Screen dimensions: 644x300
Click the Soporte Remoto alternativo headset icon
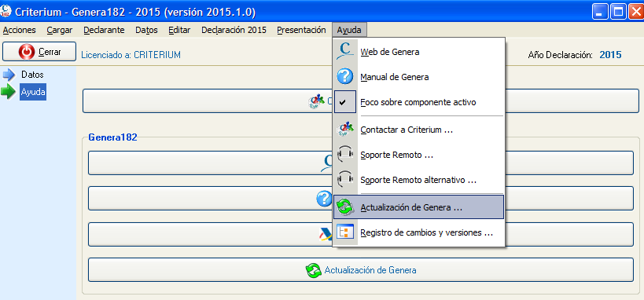345,180
